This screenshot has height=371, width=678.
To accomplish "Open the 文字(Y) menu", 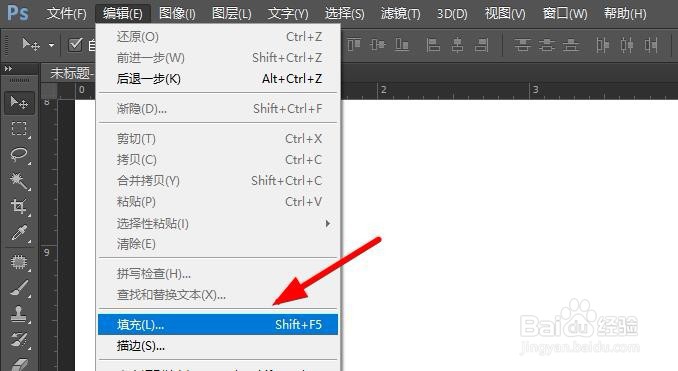I will [288, 14].
